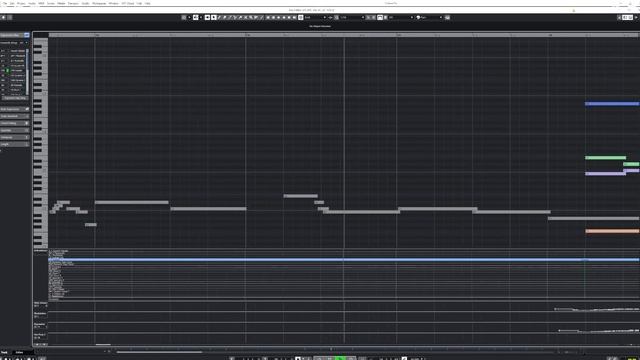
Task: Select the second highlighted toolbar tool
Action: coord(213,18)
